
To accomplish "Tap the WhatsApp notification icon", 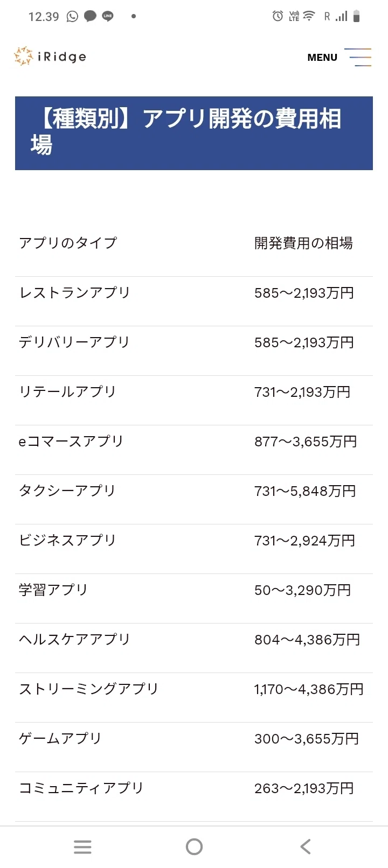I will (x=72, y=17).
